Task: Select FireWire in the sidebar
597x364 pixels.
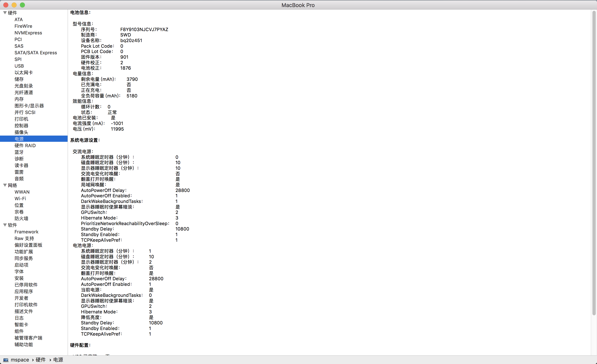Action: point(23,26)
